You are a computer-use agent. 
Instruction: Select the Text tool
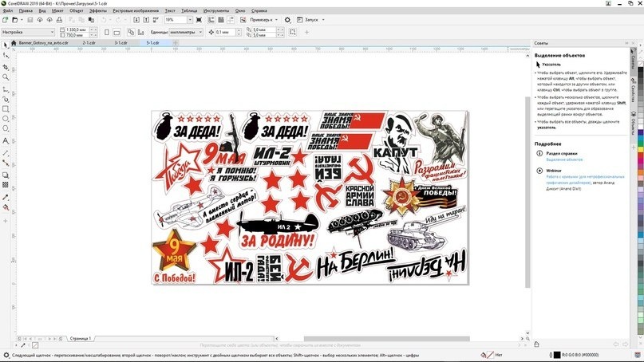[x=6, y=141]
